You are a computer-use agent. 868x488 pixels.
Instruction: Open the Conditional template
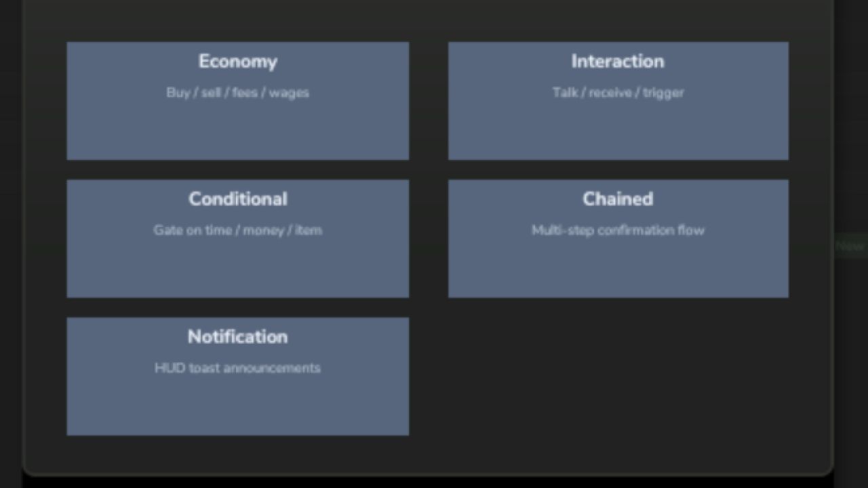237,238
